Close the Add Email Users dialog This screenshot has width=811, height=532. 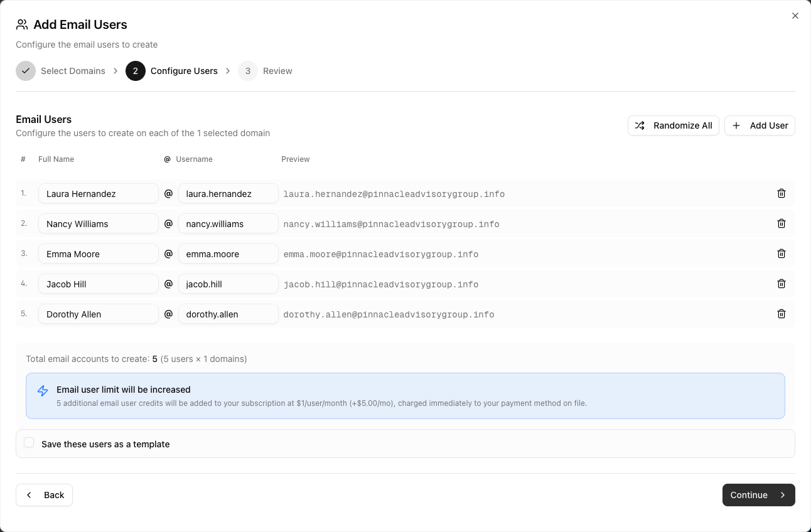[795, 16]
